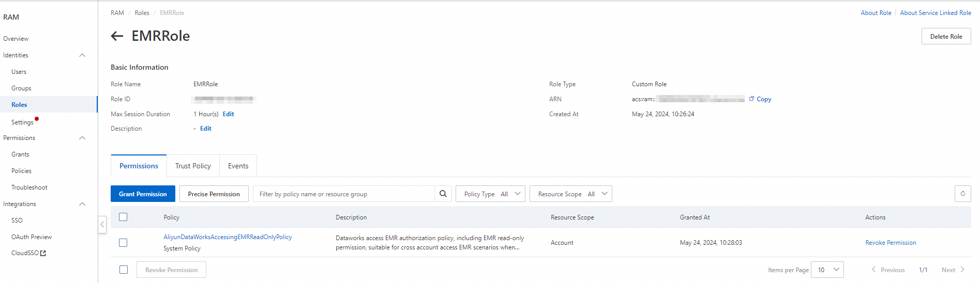Click the Precise Permission button
The width and height of the screenshot is (980, 283).
214,194
